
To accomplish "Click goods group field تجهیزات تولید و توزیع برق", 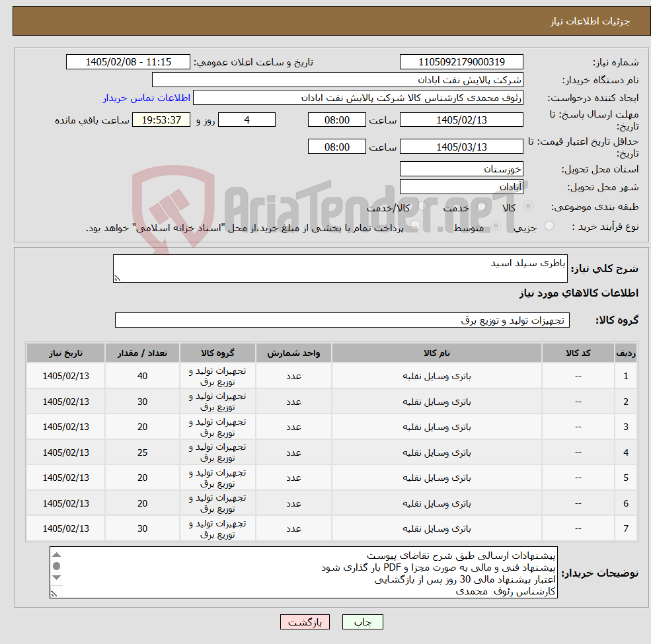I will [342, 320].
